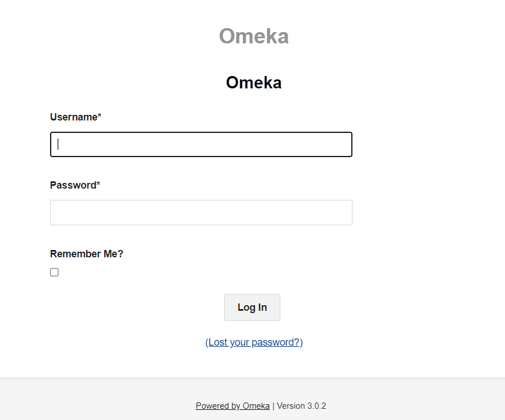This screenshot has width=505, height=420.
Task: Click the Version 3.0.2 footer text
Action: tap(301, 406)
